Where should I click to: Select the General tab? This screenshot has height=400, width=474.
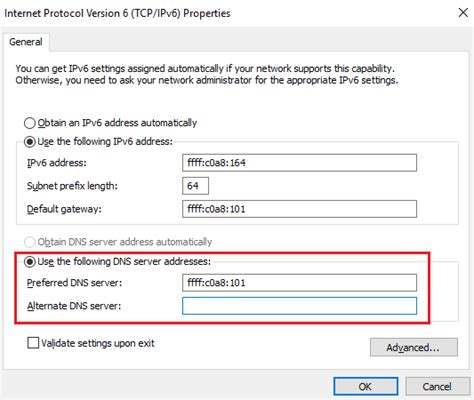[x=26, y=42]
